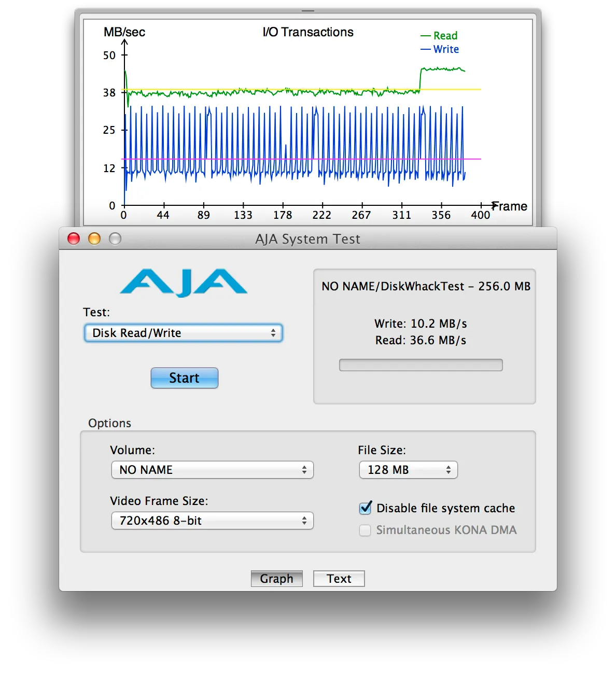616x673 pixels.
Task: Click the I/O Transactions graph title
Action: pos(308,32)
